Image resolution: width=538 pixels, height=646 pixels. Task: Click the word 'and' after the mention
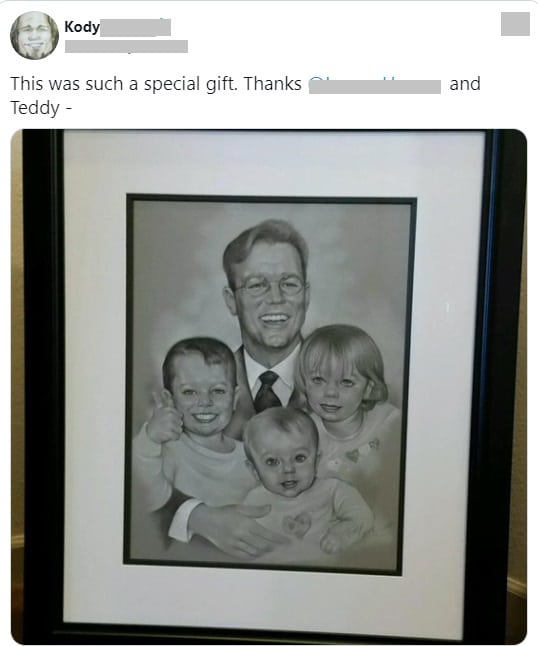(x=465, y=84)
